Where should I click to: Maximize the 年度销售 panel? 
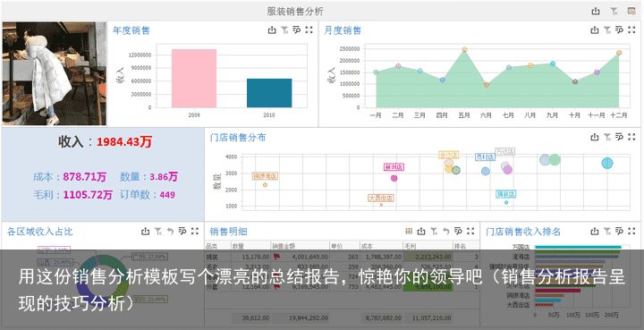309,30
